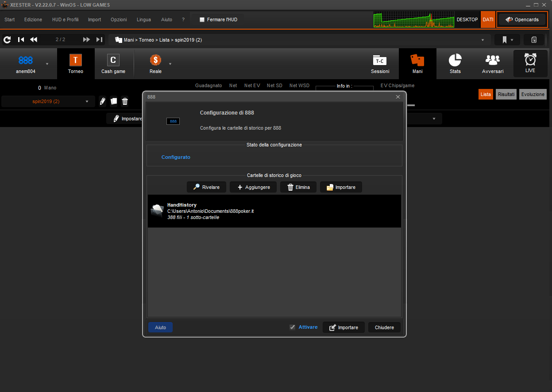Click the Net SD column header
Screen dimensions: 552x392
coord(274,85)
